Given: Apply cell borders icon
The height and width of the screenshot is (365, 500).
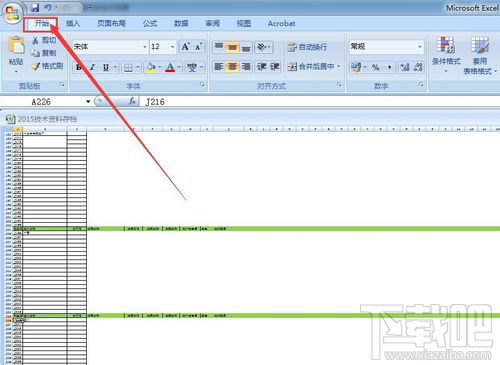Looking at the screenshot, I should point(128,68).
